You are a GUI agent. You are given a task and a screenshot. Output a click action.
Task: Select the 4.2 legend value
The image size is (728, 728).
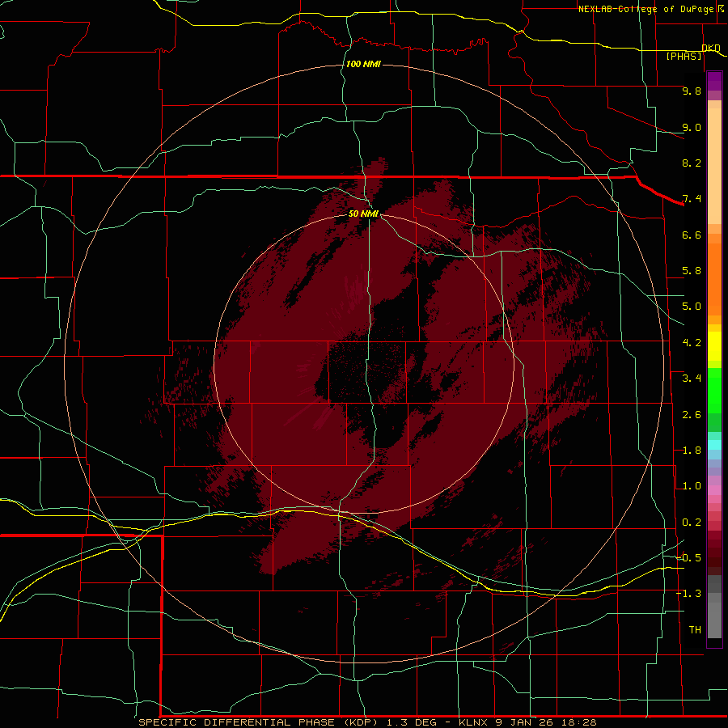click(692, 343)
